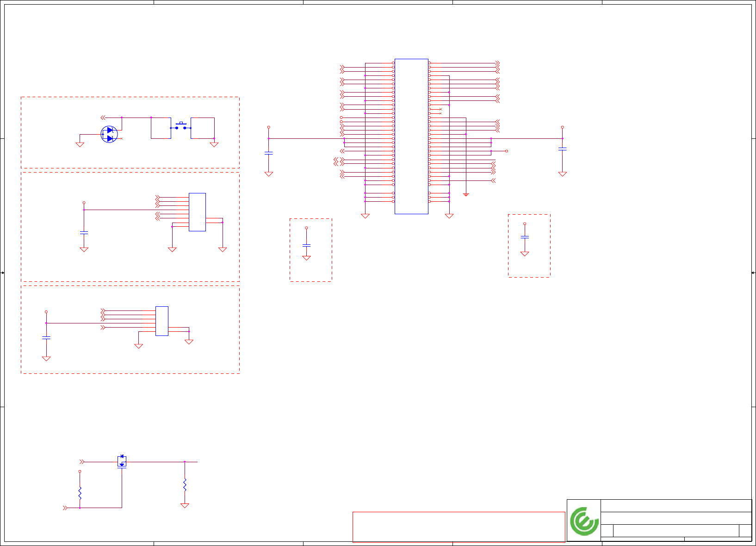Click the three-line earth ground symbol

pyautogui.click(x=466, y=194)
